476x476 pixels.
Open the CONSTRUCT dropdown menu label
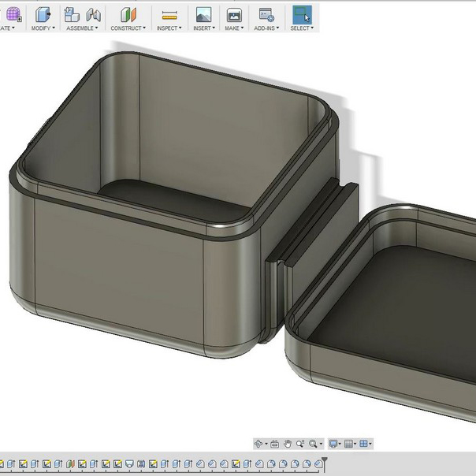click(128, 28)
